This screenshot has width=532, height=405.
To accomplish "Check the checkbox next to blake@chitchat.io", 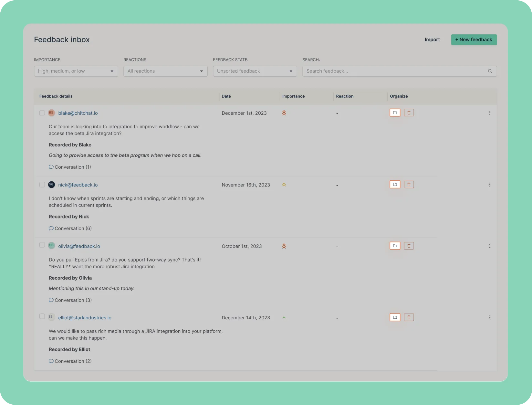I will tap(42, 113).
